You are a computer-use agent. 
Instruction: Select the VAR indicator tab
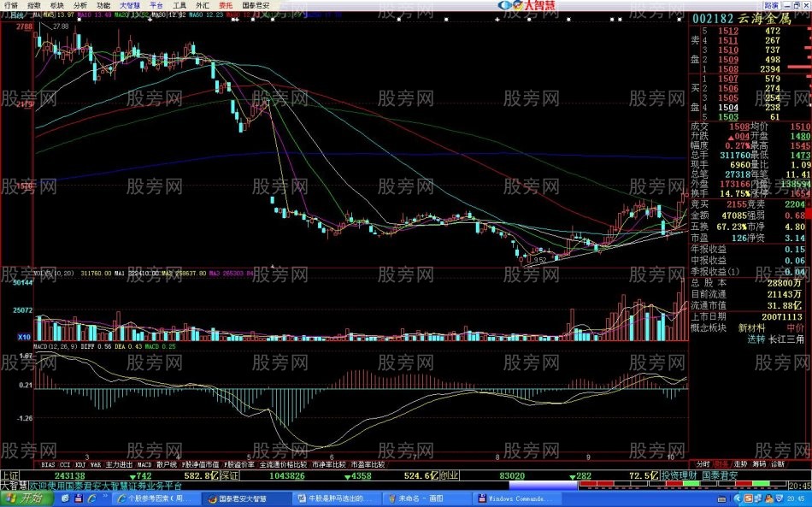tap(96, 464)
